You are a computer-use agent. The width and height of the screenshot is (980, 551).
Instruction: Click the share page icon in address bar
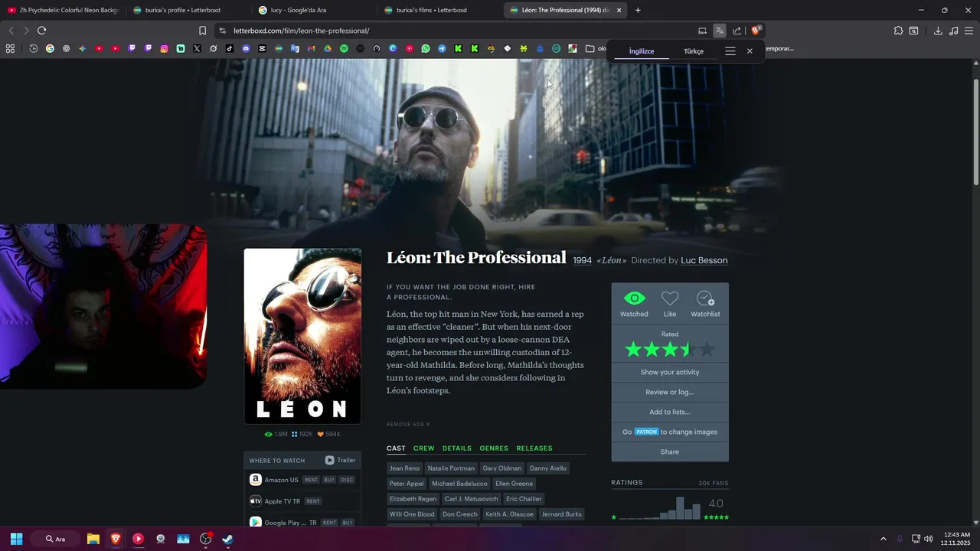point(737,31)
